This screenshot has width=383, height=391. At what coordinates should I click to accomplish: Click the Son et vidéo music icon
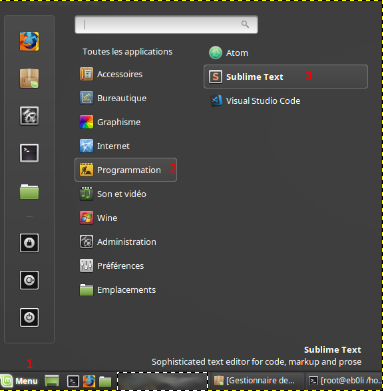click(86, 194)
